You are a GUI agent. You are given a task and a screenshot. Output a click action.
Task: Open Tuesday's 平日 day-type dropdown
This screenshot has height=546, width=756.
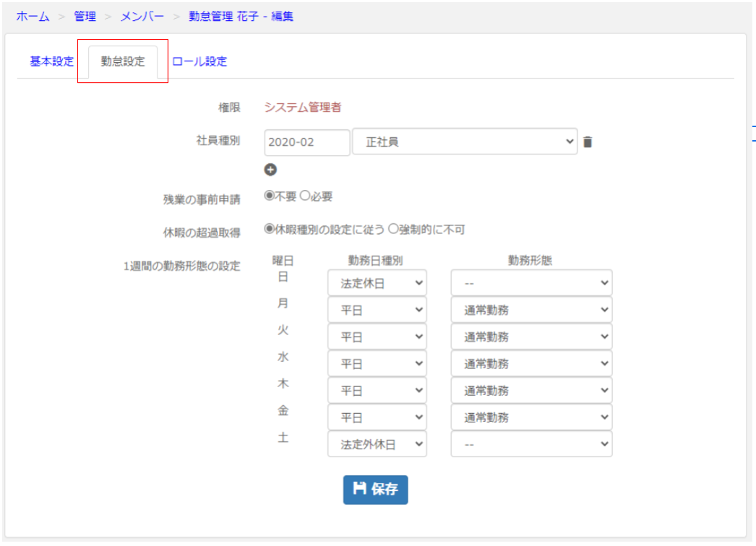tap(377, 337)
